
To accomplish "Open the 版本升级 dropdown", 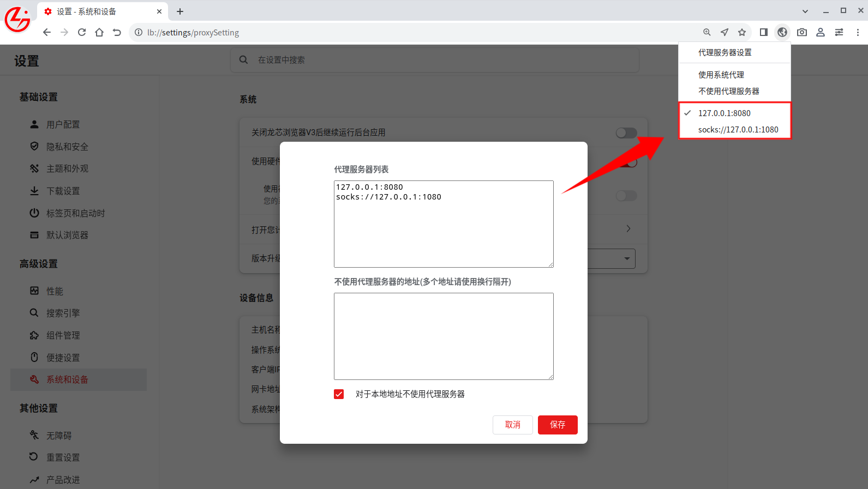I will [x=612, y=258].
